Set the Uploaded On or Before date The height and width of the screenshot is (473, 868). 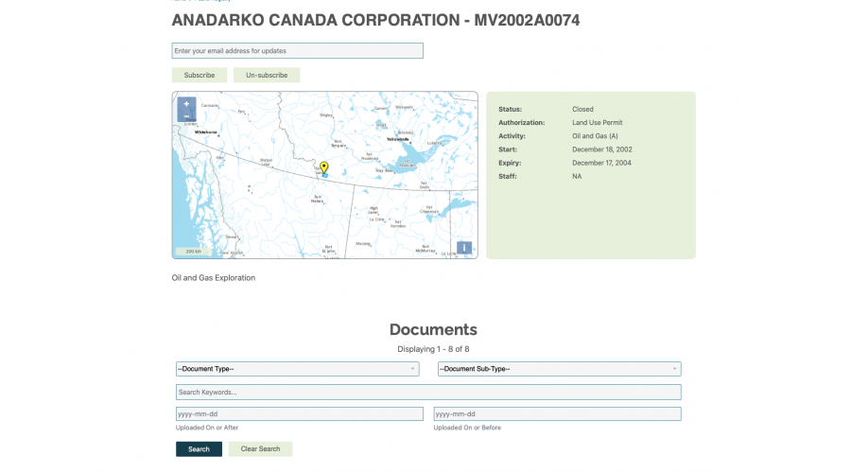click(x=558, y=413)
